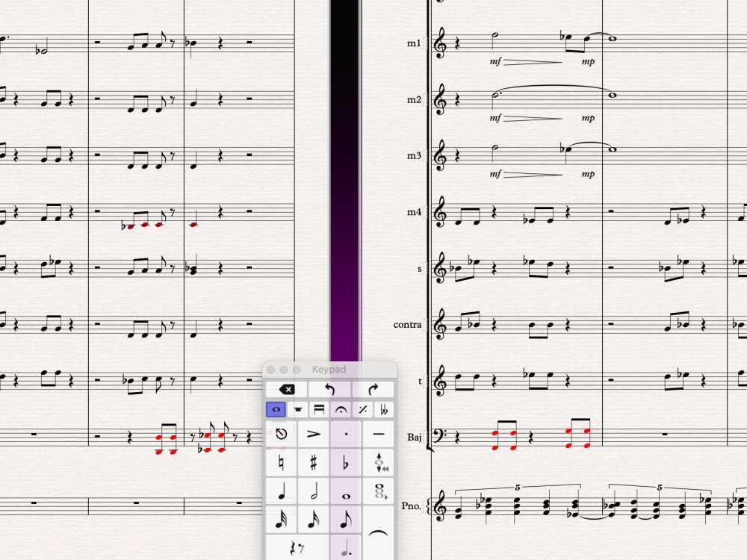The height and width of the screenshot is (560, 747).
Task: Select the s staff label
Action: click(x=420, y=269)
